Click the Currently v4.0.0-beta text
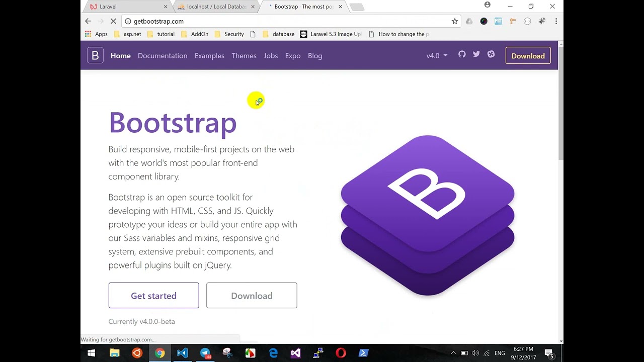 pos(142,321)
